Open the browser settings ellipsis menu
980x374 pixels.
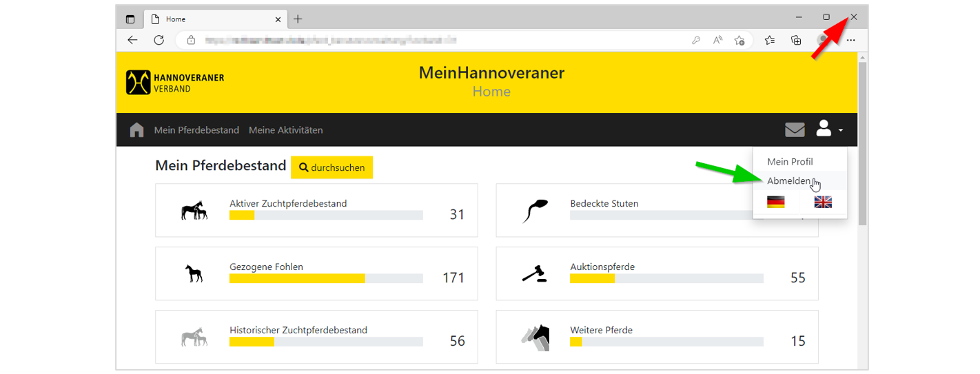pyautogui.click(x=851, y=40)
